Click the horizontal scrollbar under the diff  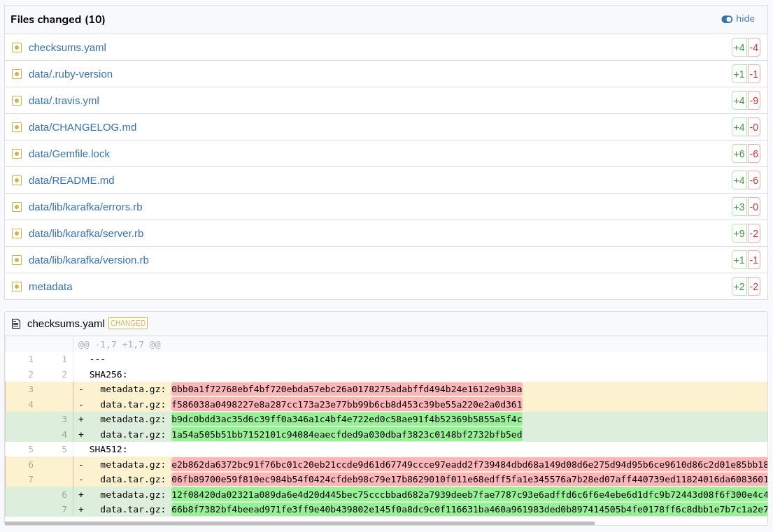coord(299,523)
